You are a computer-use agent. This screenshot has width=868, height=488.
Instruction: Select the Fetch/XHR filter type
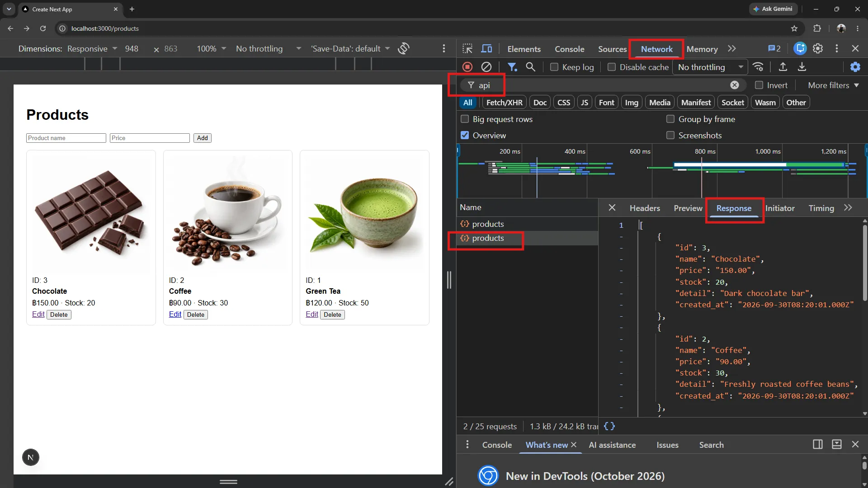[505, 103]
